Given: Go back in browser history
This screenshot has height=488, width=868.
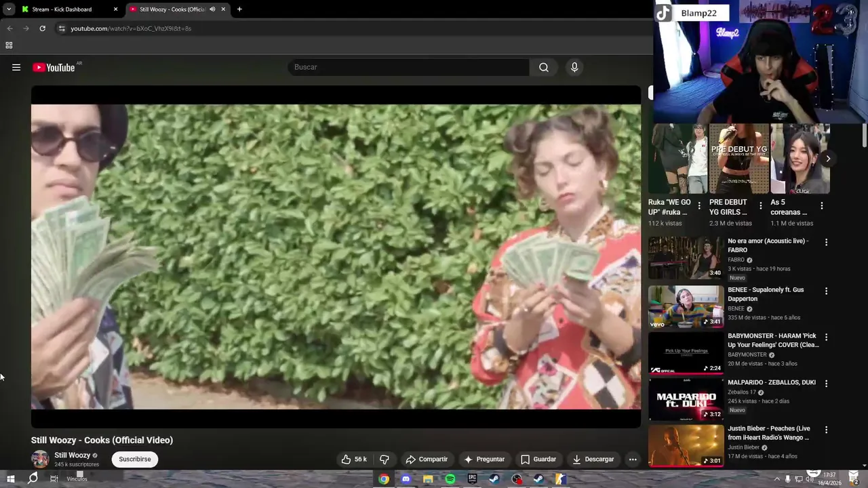Looking at the screenshot, I should (x=9, y=28).
